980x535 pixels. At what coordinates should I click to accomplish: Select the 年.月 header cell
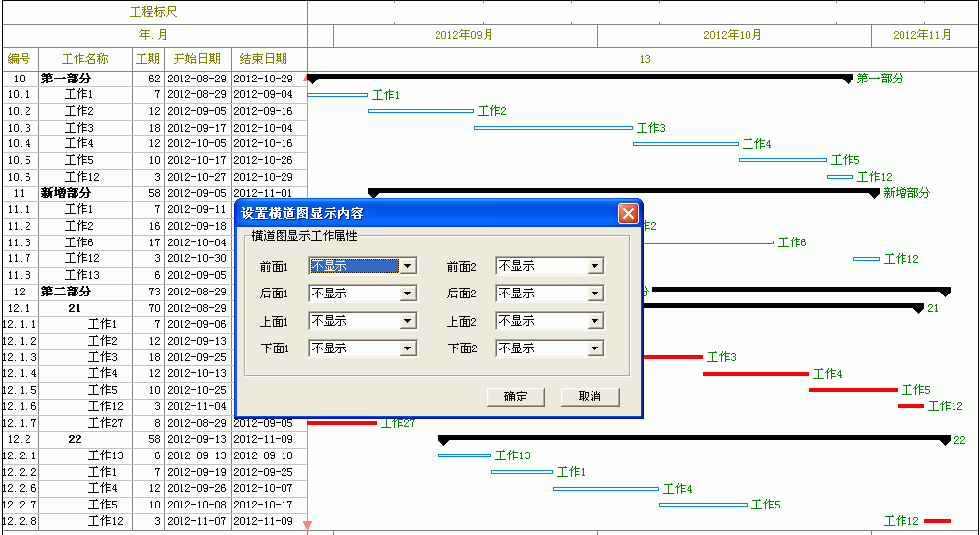[x=154, y=35]
